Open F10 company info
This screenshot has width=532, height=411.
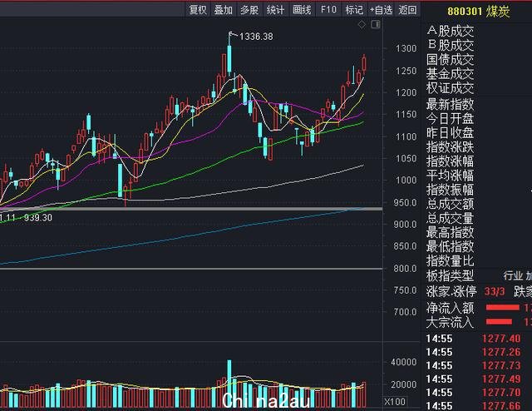(328, 10)
